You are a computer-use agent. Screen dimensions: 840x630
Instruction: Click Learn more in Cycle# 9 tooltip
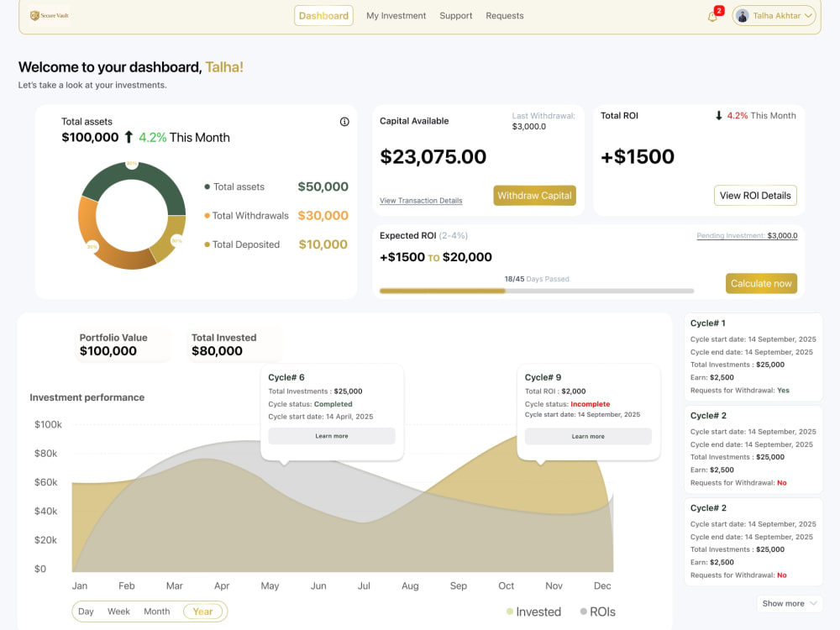coord(588,437)
